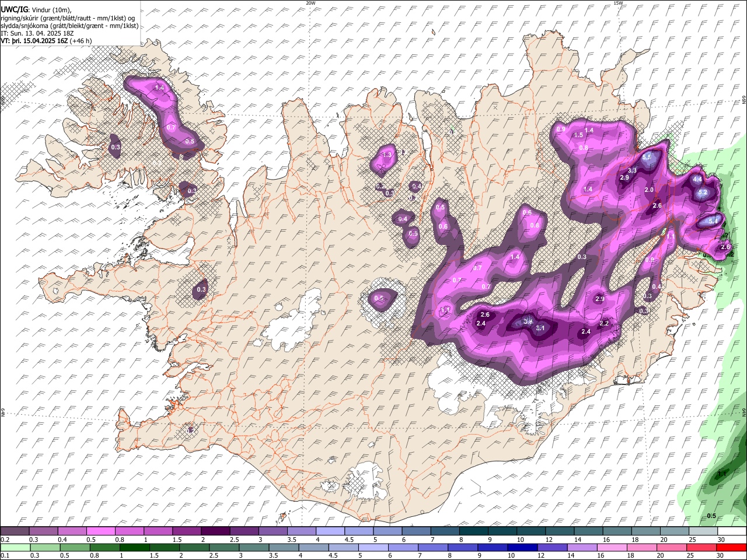Select the '2.0' snowfall value on the map
Viewport: 747px width, 560px height.
649,190
